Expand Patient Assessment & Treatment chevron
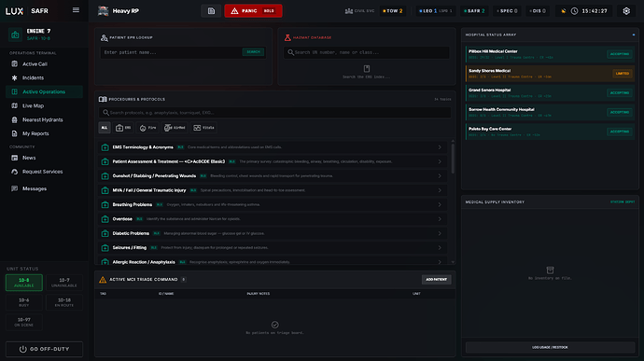The height and width of the screenshot is (361, 644). click(x=440, y=161)
